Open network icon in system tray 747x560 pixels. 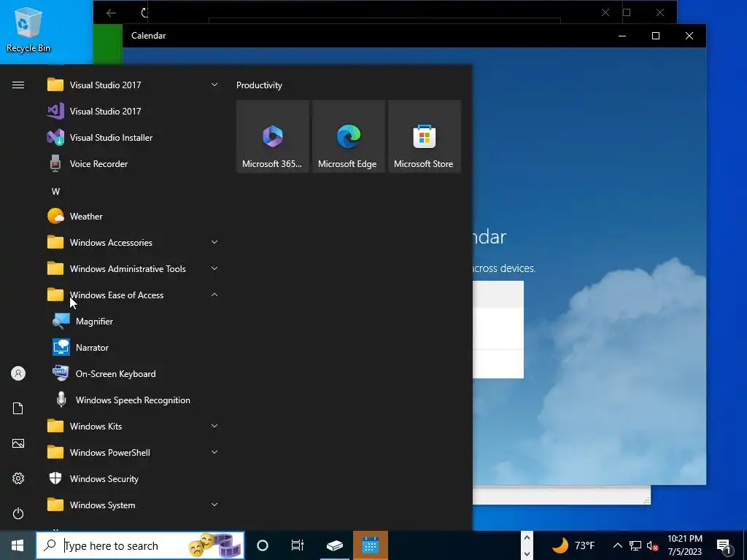point(635,545)
